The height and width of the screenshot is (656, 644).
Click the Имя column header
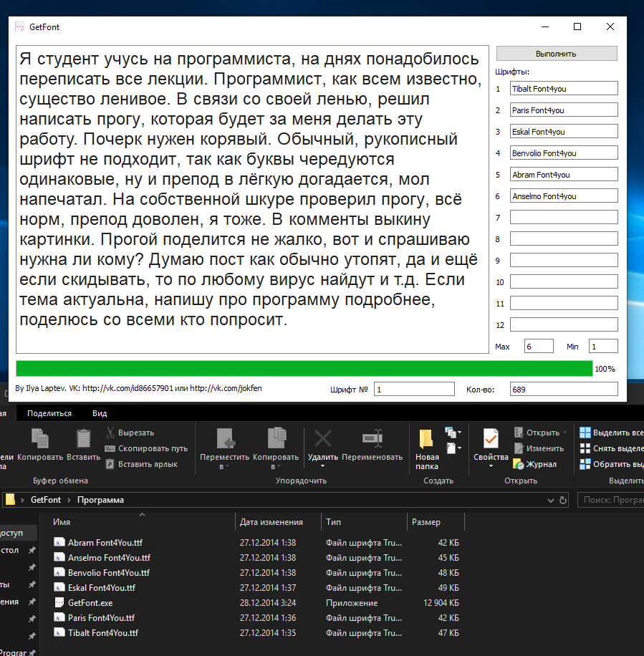[x=62, y=522]
